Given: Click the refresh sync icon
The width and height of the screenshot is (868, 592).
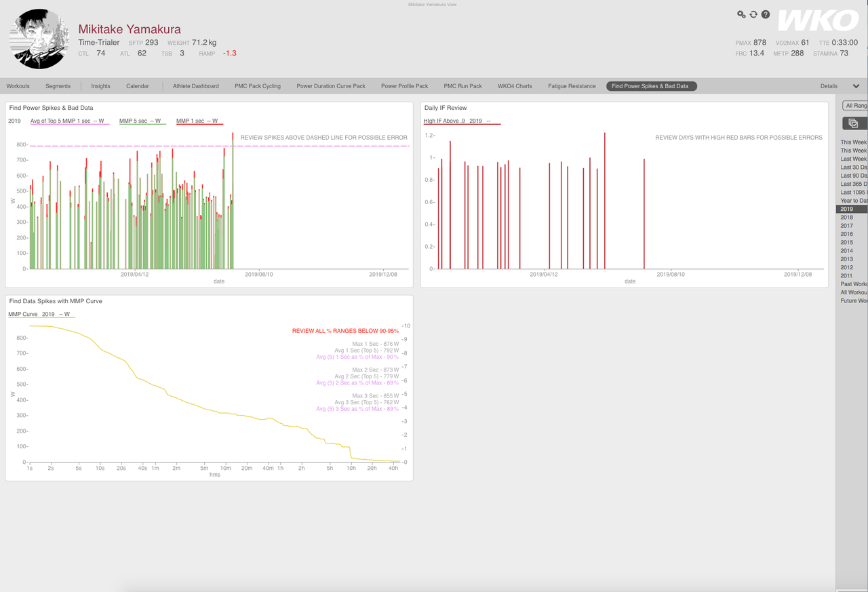Looking at the screenshot, I should [x=753, y=14].
